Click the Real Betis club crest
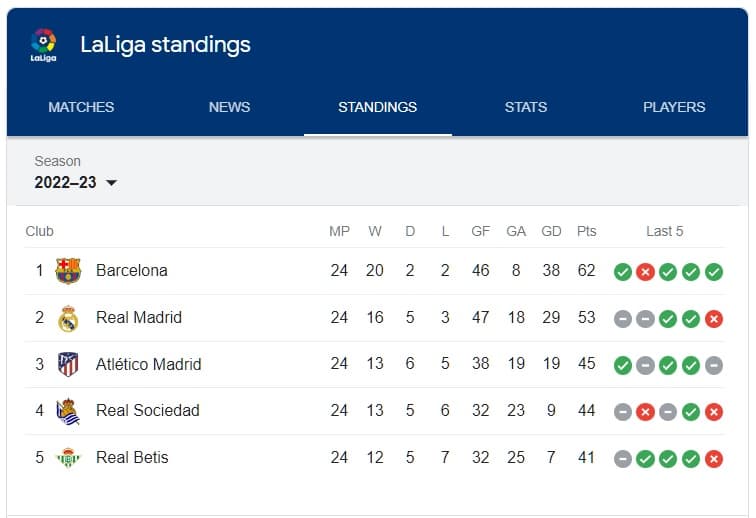Viewport: 756px width, 518px height. [68, 458]
